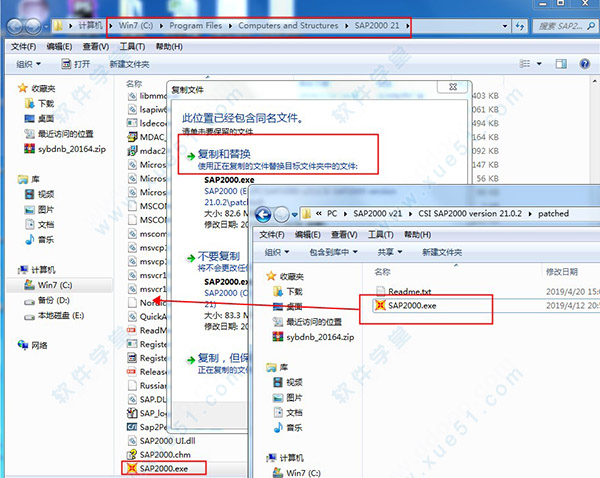Toggle preview pane icon in toolbar
Screen dimensions: 600x478
point(561,64)
